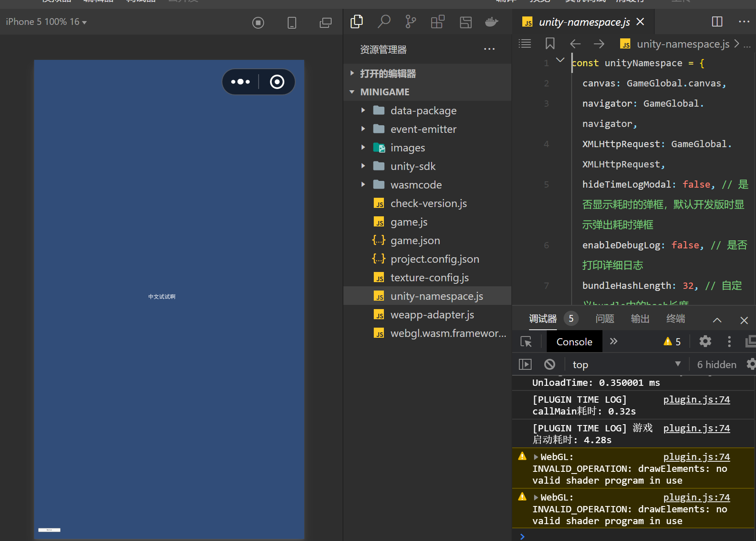Switch to the 调试器 tab
This screenshot has height=541, width=756.
[543, 319]
